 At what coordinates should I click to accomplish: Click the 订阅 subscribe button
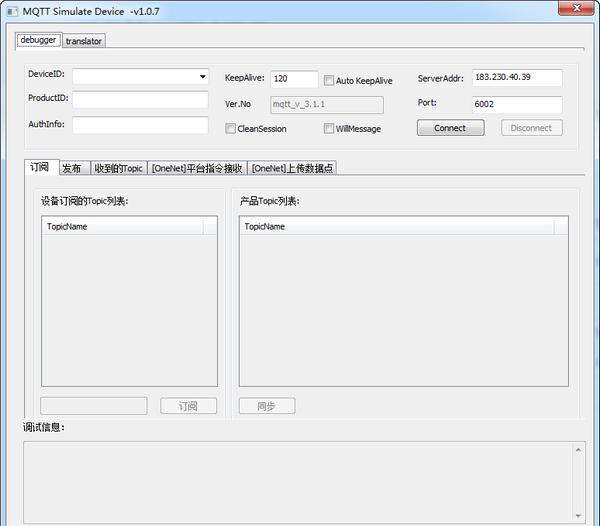[x=189, y=406]
